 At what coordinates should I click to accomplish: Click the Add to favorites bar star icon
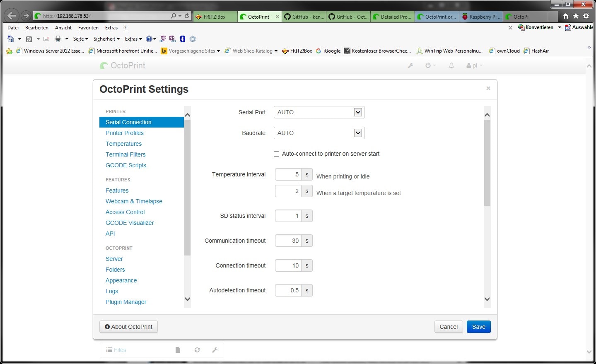pyautogui.click(x=9, y=51)
